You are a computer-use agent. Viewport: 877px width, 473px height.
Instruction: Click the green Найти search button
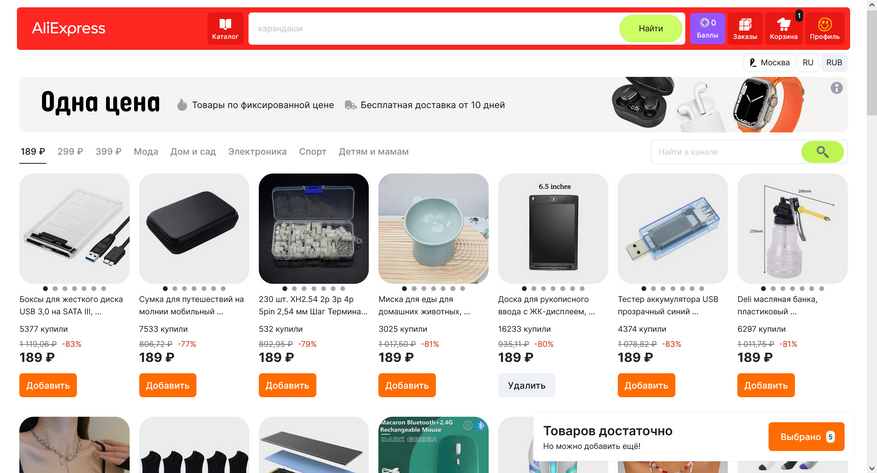[x=650, y=29]
